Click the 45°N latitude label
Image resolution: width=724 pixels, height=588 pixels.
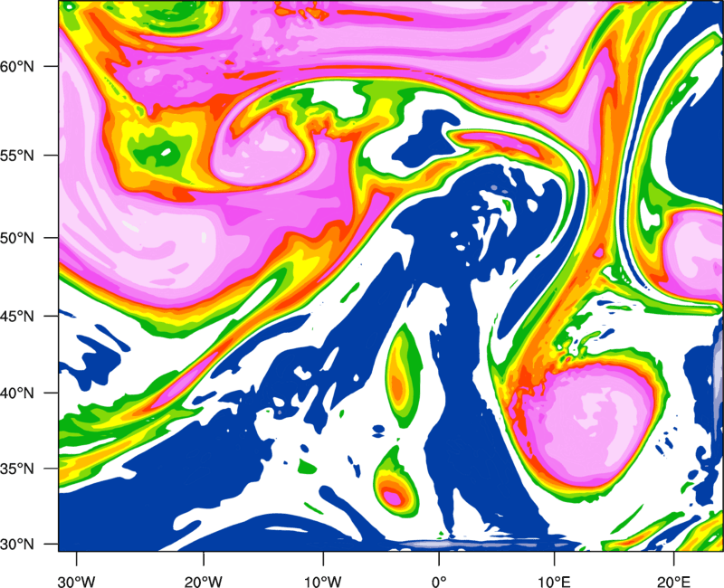17,317
